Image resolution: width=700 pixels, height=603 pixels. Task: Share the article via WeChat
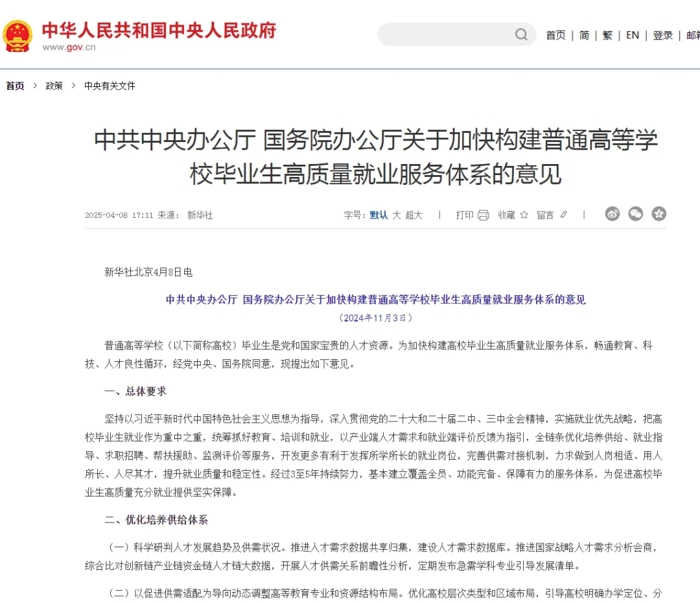pyautogui.click(x=635, y=213)
